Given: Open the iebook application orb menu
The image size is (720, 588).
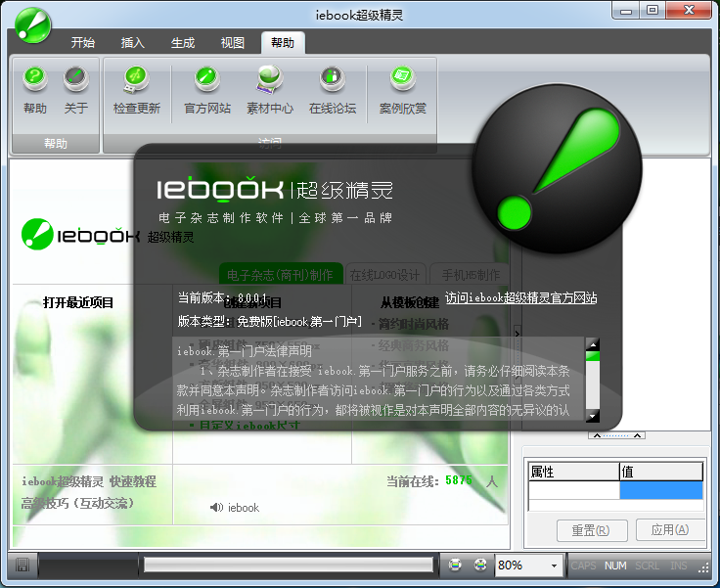Looking at the screenshot, I should 32,25.
